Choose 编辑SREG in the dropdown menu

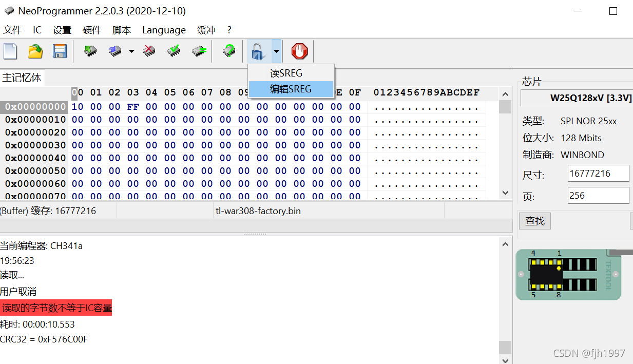tap(291, 89)
